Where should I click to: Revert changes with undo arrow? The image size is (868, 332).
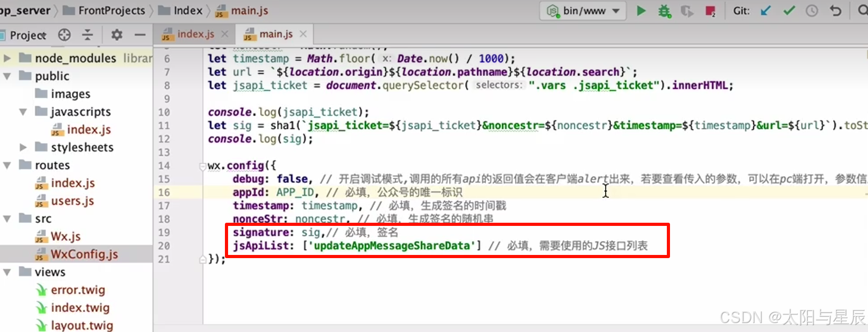pos(835,11)
